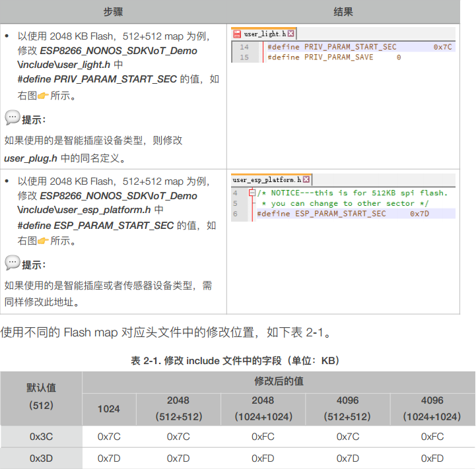Image resolution: width=476 pixels, height=469 pixels.
Task: Click 0xFC in the 2048 (1024+1024) column
Action: pos(263,437)
